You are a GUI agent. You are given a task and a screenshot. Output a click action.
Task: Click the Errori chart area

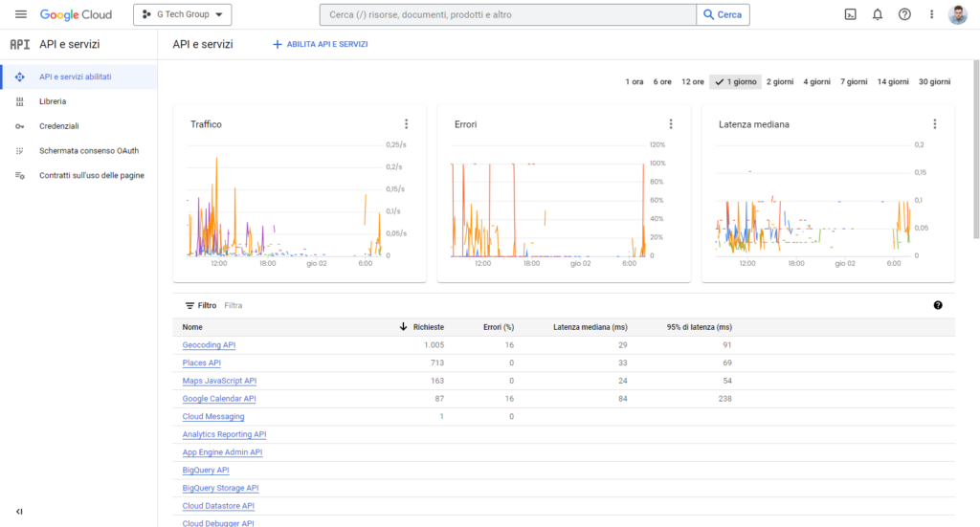coord(550,201)
